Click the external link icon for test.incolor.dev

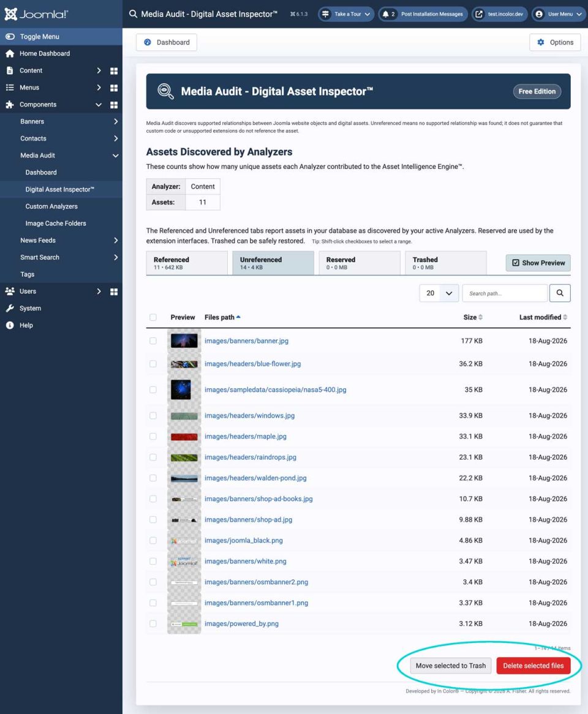click(479, 14)
